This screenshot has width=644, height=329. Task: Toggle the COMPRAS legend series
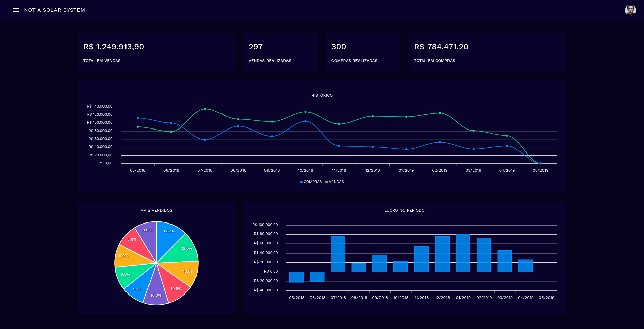311,182
